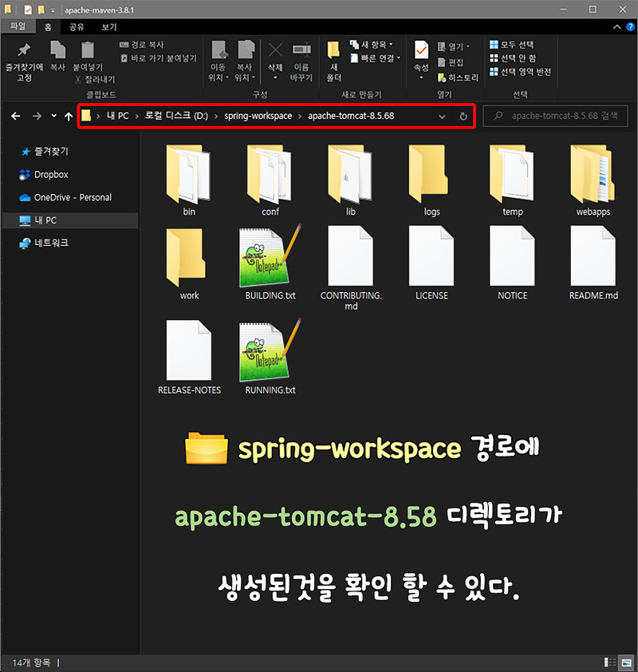The height and width of the screenshot is (672, 638).
Task: Switch to View (보기) ribbon tab
Action: [108, 27]
